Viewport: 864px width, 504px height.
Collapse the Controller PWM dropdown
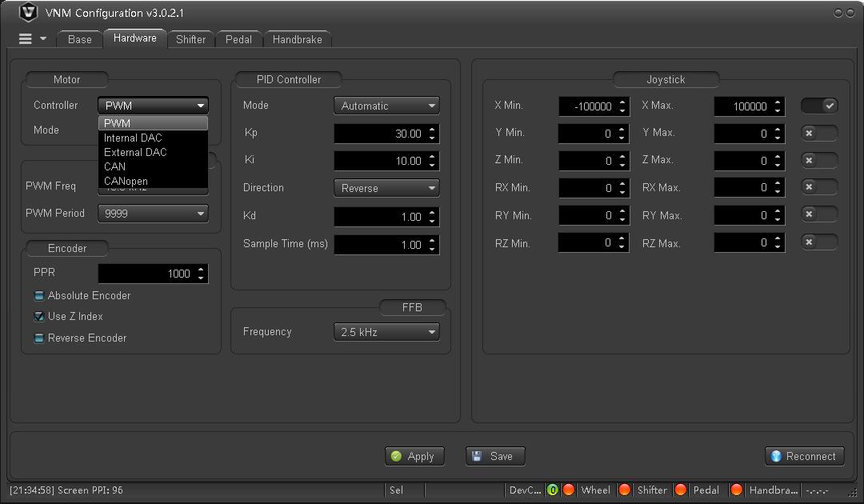tap(153, 106)
